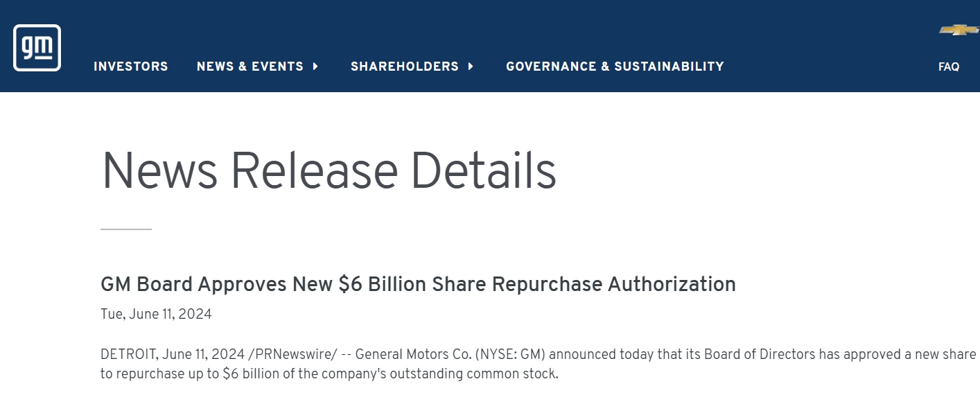Click the Tue, June 11, 2024 date

tap(156, 314)
